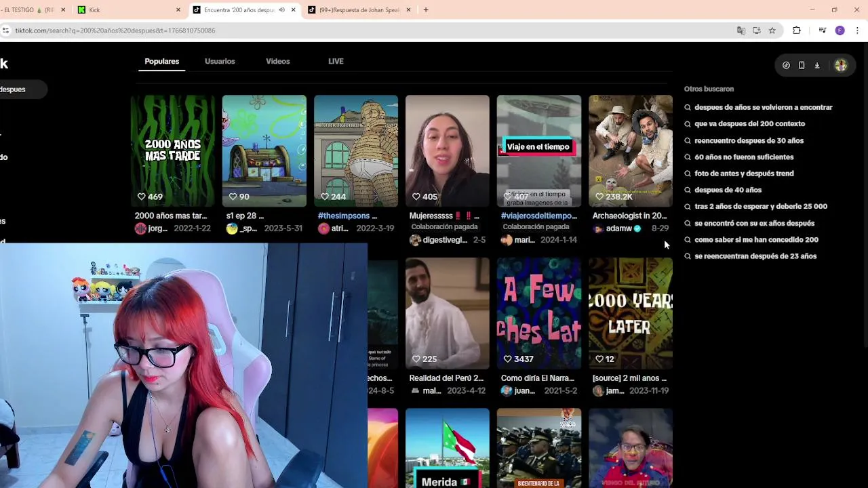Click the address bar URL field

click(373, 30)
